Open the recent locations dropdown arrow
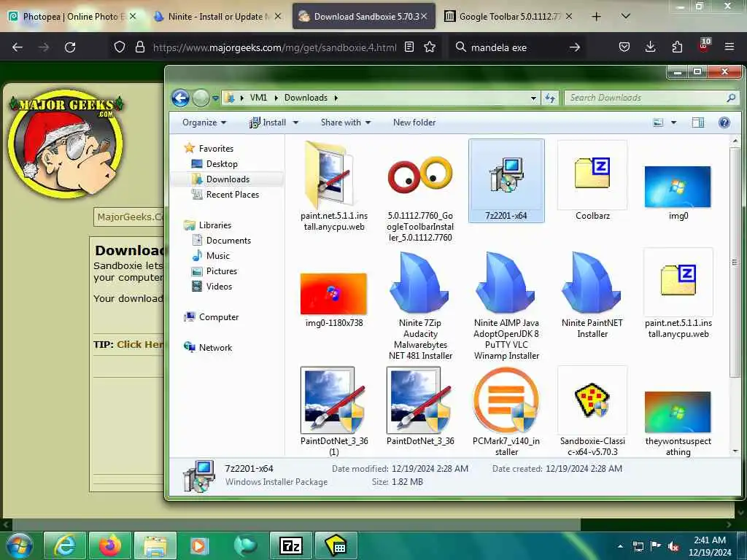Image resolution: width=747 pixels, height=560 pixels. point(215,98)
